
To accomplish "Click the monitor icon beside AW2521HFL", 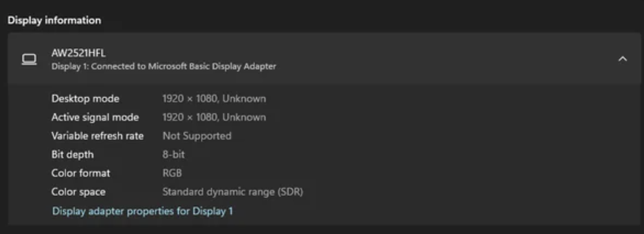I will tap(29, 59).
